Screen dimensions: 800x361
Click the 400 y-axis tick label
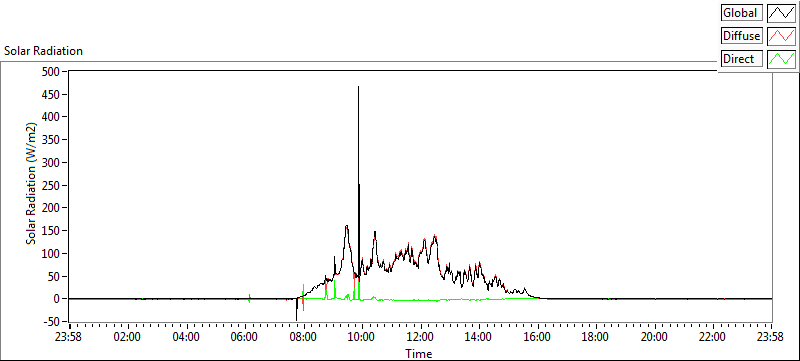click(50, 117)
